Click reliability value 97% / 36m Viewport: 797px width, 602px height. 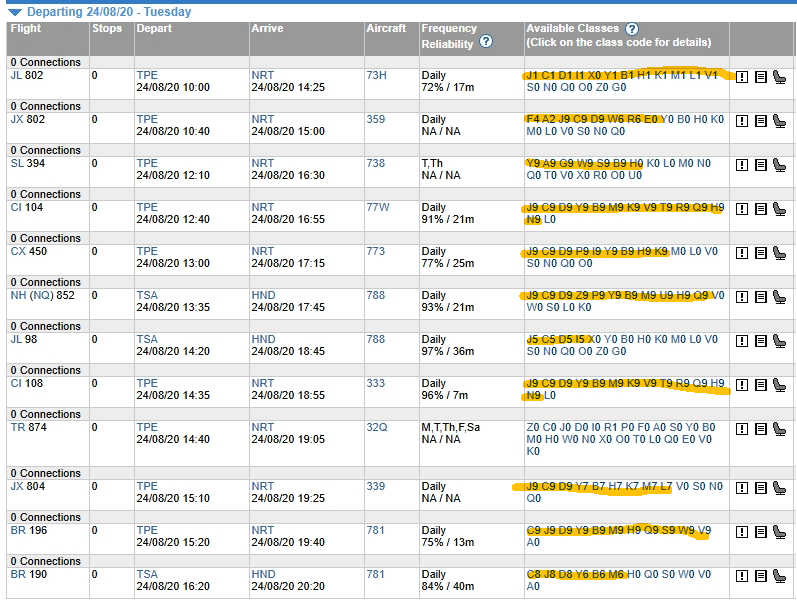[447, 351]
